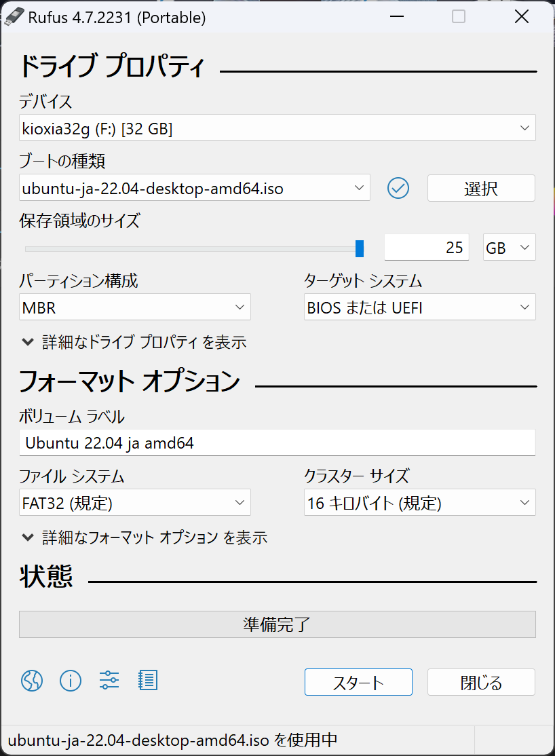Image resolution: width=555 pixels, height=756 pixels.
Task: Open the BIOS または UEFI target dropdown
Action: tap(419, 307)
